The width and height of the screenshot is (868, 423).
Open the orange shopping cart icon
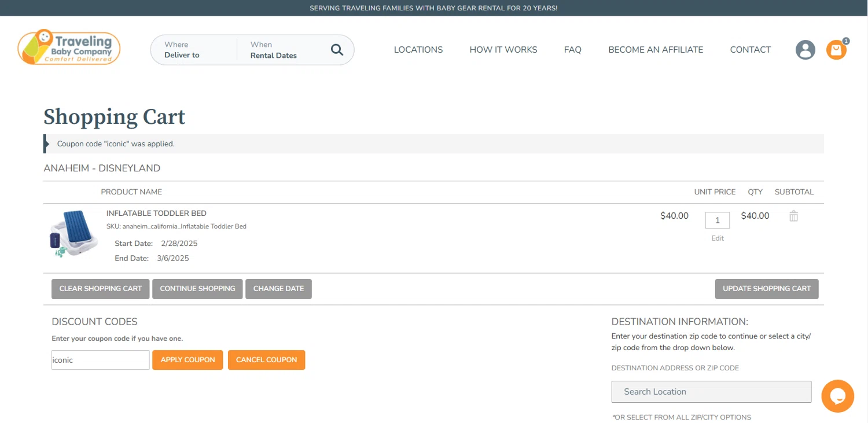(836, 50)
